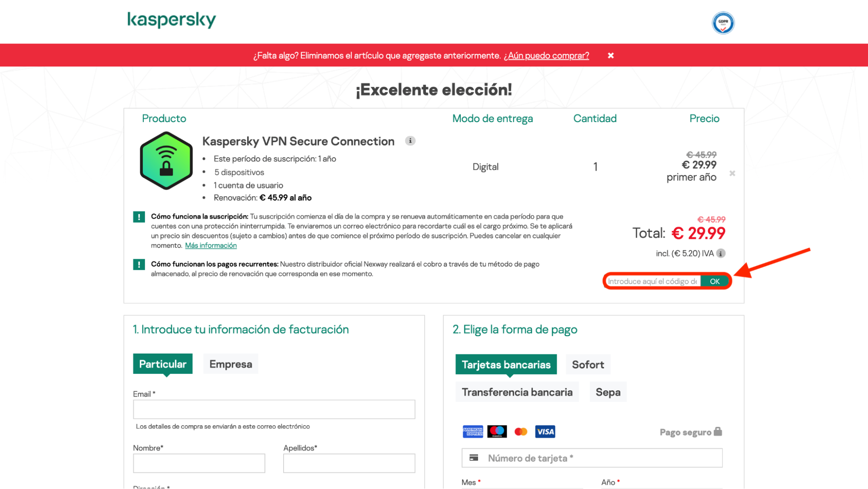Image resolution: width=868 pixels, height=489 pixels.
Task: Click the OK button for discount code
Action: (x=714, y=281)
